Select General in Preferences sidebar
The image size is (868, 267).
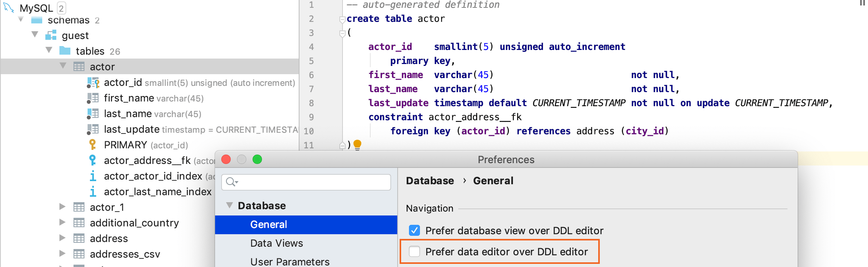306,224
